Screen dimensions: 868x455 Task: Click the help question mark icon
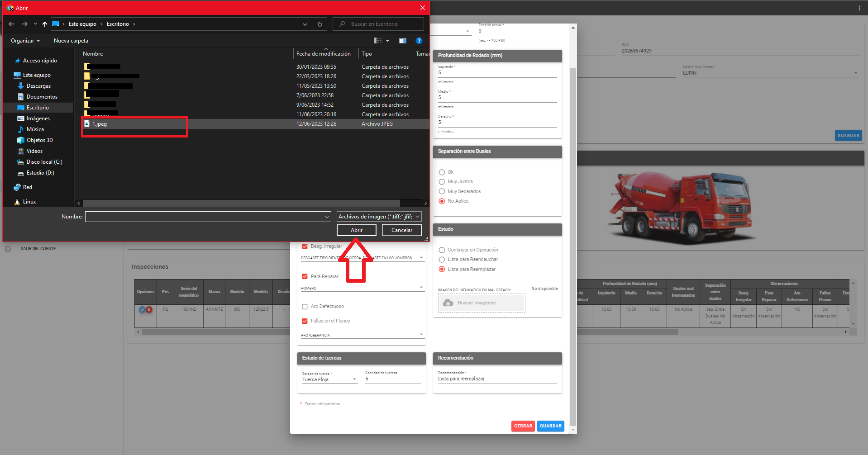pyautogui.click(x=419, y=41)
